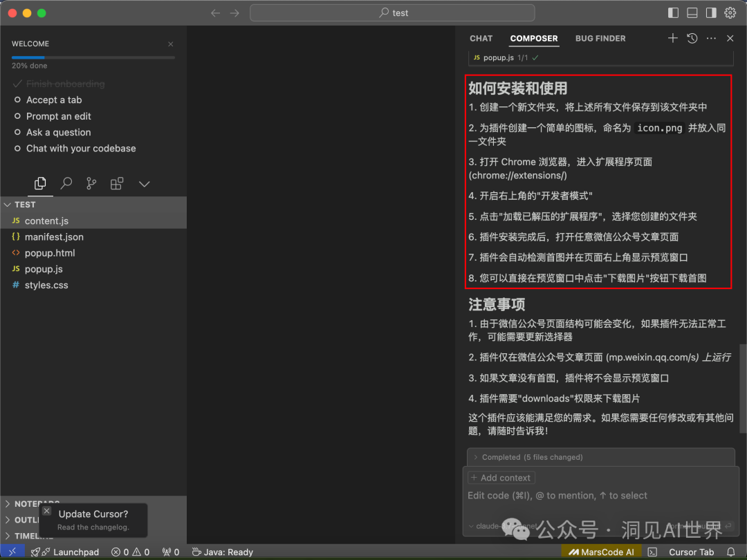This screenshot has height=560, width=747.
Task: Click the notifications bell in status bar
Action: 730,552
